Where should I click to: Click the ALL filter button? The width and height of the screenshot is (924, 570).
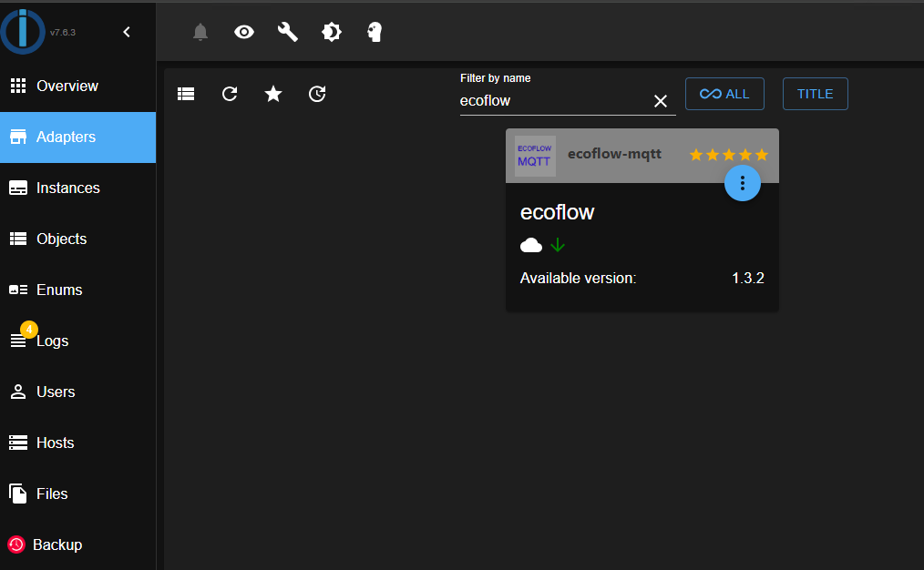pyautogui.click(x=724, y=94)
